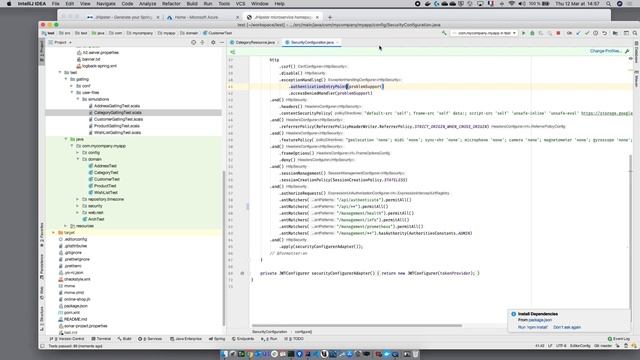Open the TODO tool window

[x=294, y=339]
